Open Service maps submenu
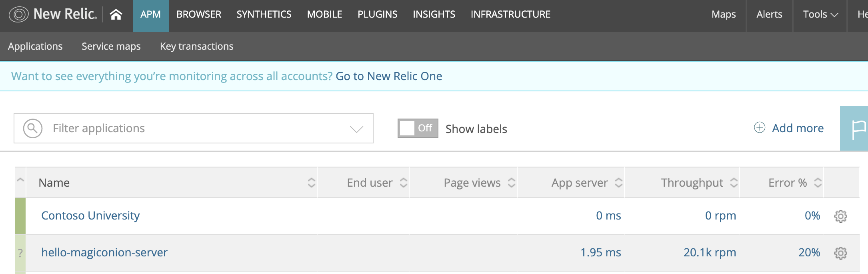The width and height of the screenshot is (868, 274). 111,46
